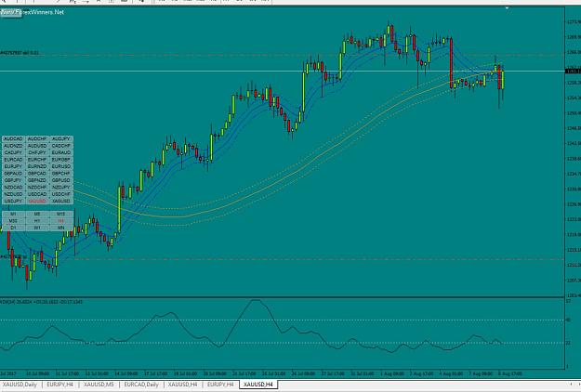This screenshot has height=392, width=581.
Task: Select the AUDCHF symbol button
Action: click(37, 138)
